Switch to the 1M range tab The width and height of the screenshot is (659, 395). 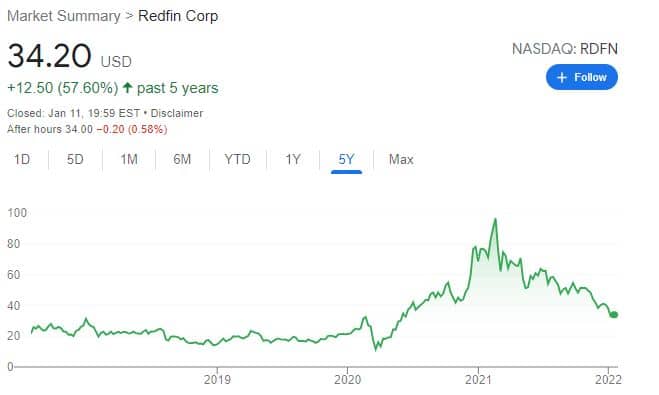click(x=129, y=159)
